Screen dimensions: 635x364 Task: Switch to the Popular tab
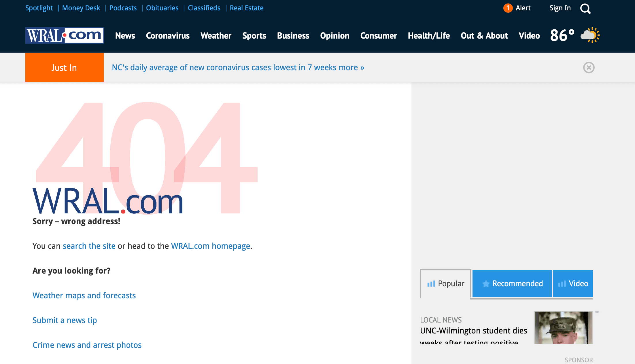point(446,284)
